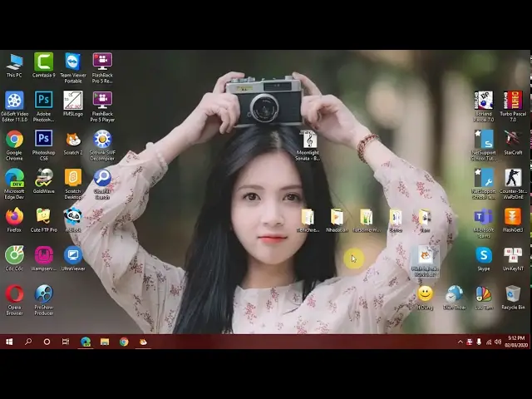Select the mBlock panda icon
The width and height of the screenshot is (532, 399).
coord(73,220)
